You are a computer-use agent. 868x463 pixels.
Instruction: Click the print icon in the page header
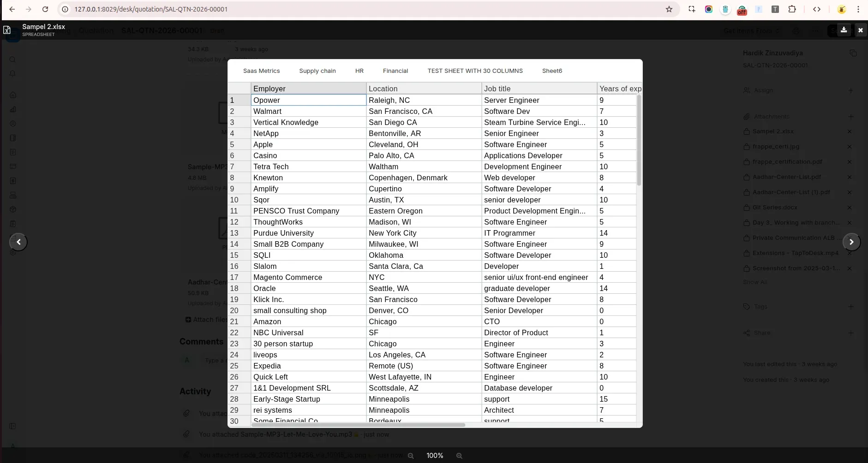pyautogui.click(x=796, y=31)
